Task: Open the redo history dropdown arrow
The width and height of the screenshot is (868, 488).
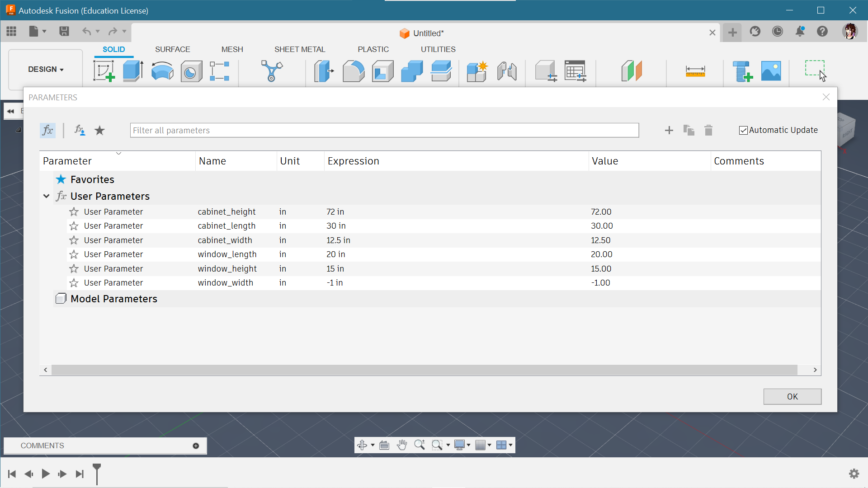Action: tap(124, 31)
